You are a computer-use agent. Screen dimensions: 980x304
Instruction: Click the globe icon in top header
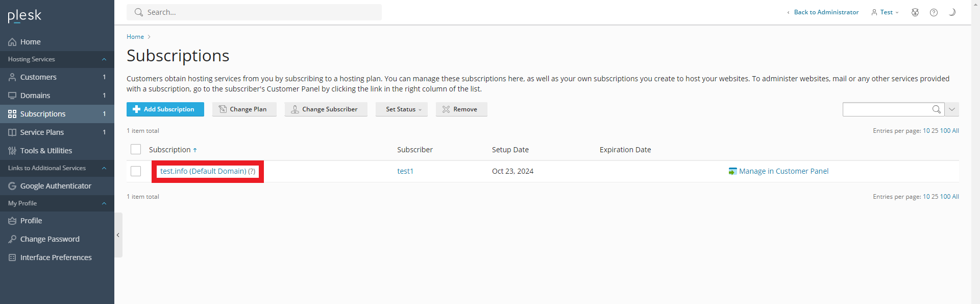point(915,12)
